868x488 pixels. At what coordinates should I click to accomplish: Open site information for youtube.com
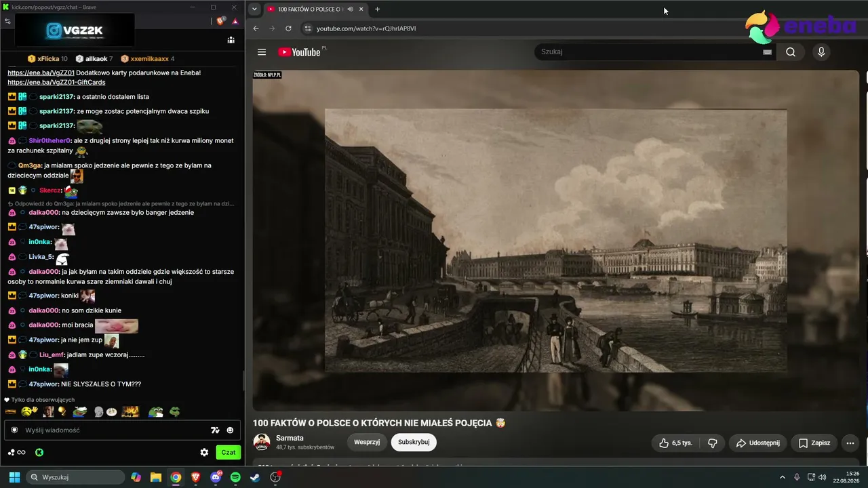(x=307, y=28)
